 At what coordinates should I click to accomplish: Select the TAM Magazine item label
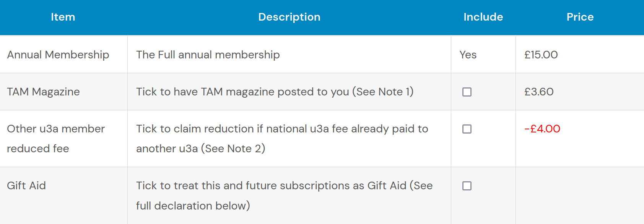pos(44,92)
